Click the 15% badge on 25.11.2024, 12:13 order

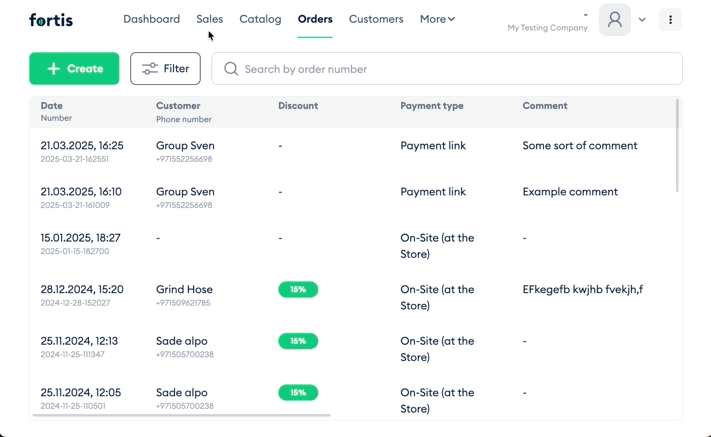coord(298,341)
